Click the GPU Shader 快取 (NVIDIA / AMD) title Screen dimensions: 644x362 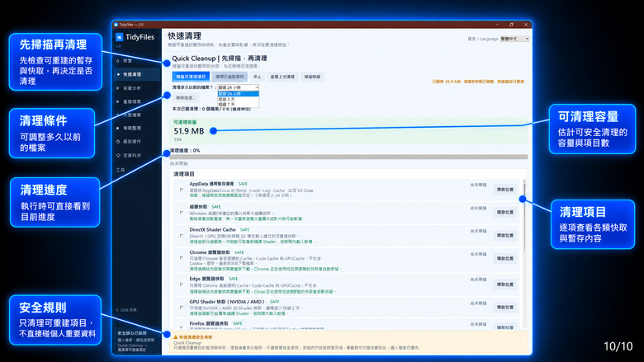click(x=227, y=302)
